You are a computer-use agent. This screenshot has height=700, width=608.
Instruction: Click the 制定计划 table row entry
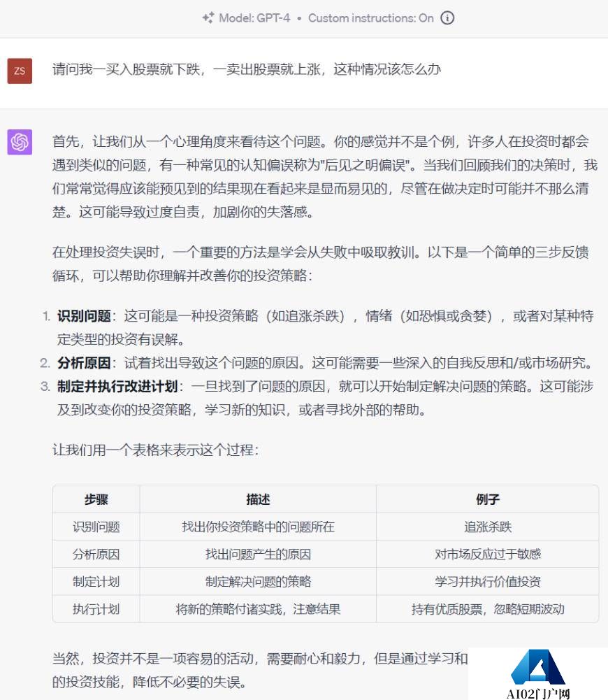[96, 582]
